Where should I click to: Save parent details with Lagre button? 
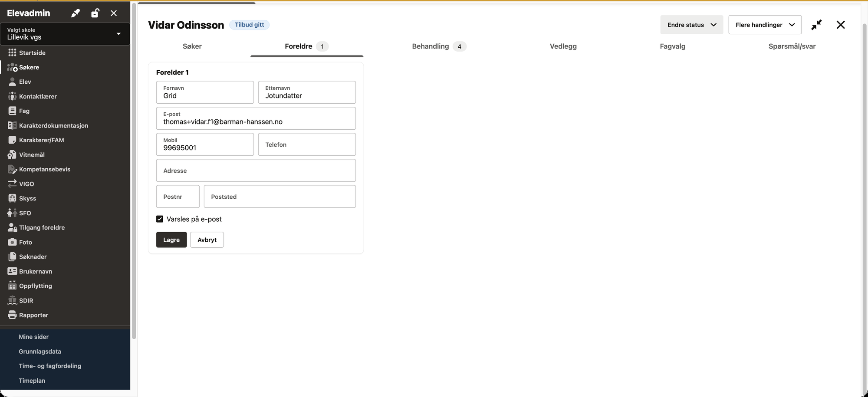[x=171, y=240]
